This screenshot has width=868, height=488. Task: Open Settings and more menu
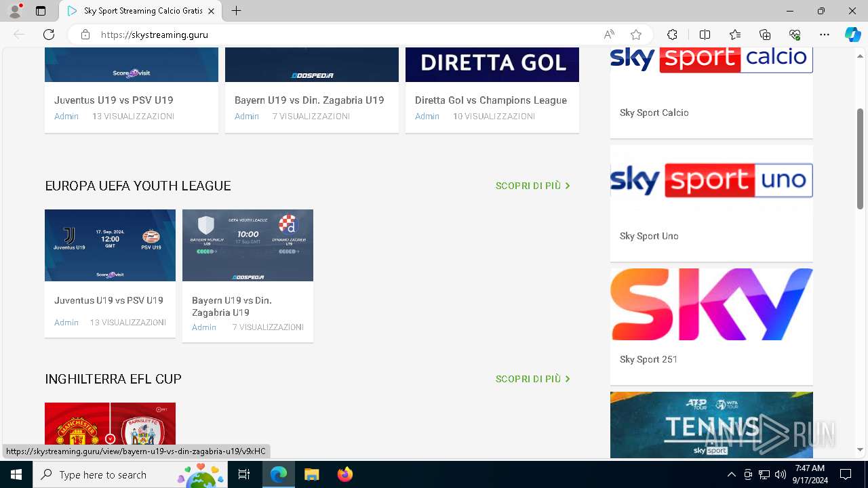pos(825,35)
